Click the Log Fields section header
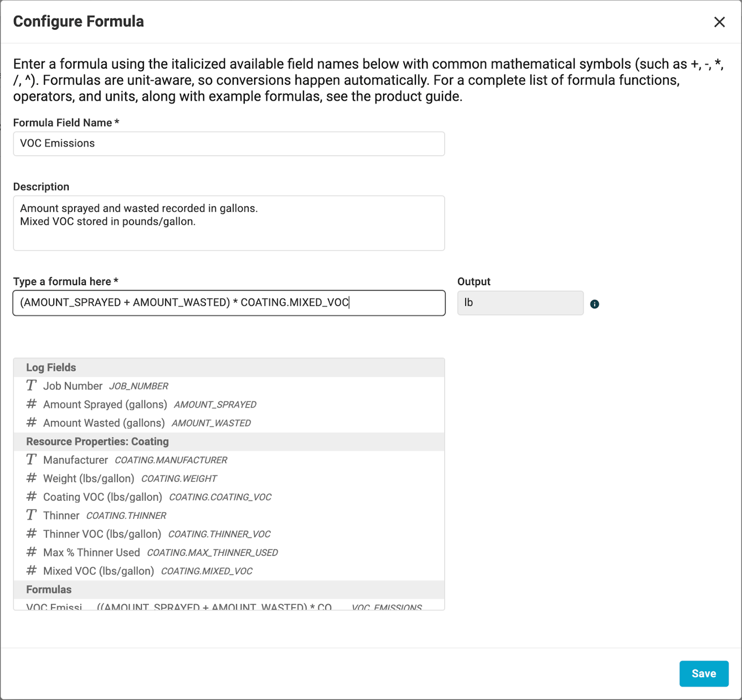The image size is (742, 700). pos(51,368)
